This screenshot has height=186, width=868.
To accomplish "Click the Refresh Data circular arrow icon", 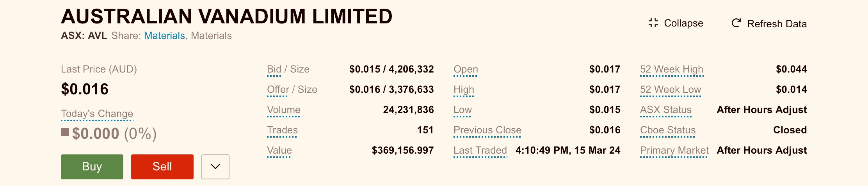I will [x=736, y=23].
